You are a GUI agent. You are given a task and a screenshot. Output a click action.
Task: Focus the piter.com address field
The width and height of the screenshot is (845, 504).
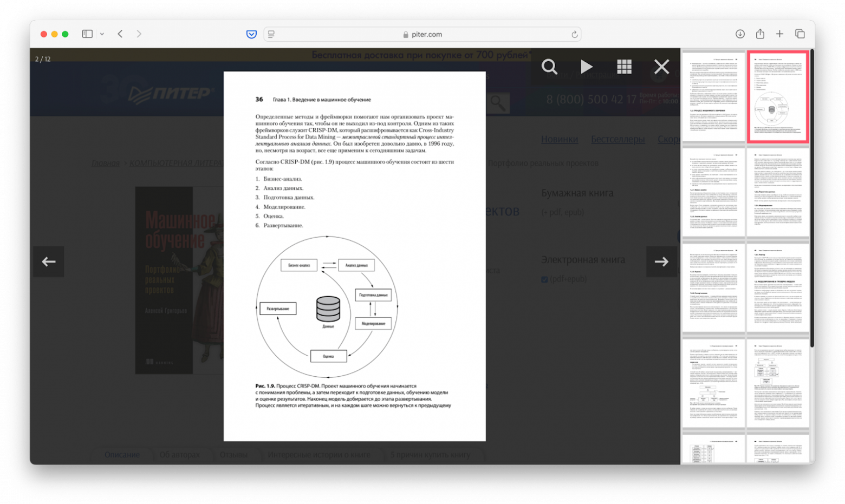tap(422, 34)
